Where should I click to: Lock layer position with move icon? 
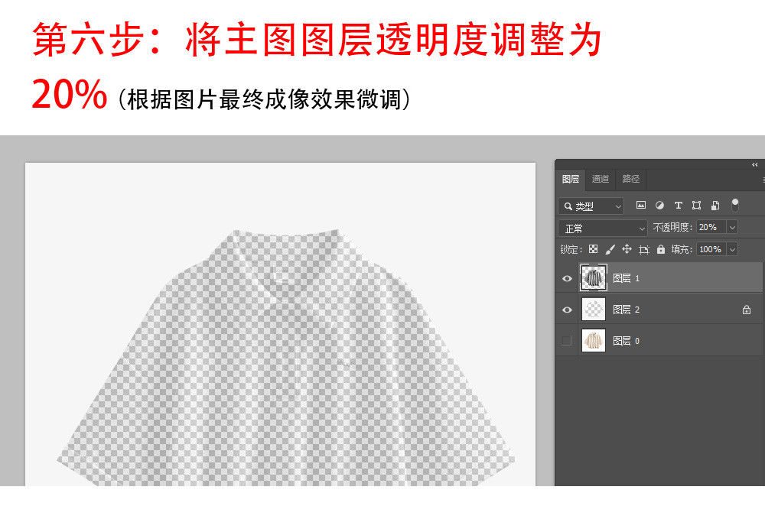(x=627, y=249)
